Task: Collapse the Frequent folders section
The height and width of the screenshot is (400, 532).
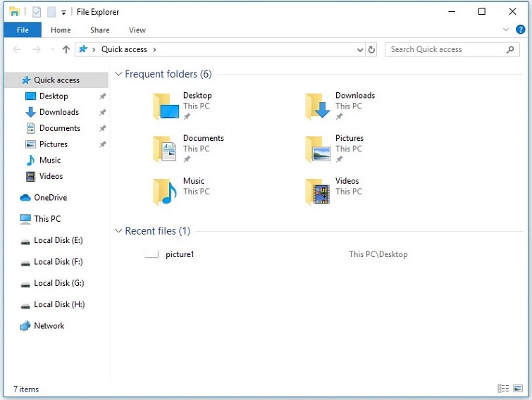Action: click(x=118, y=74)
